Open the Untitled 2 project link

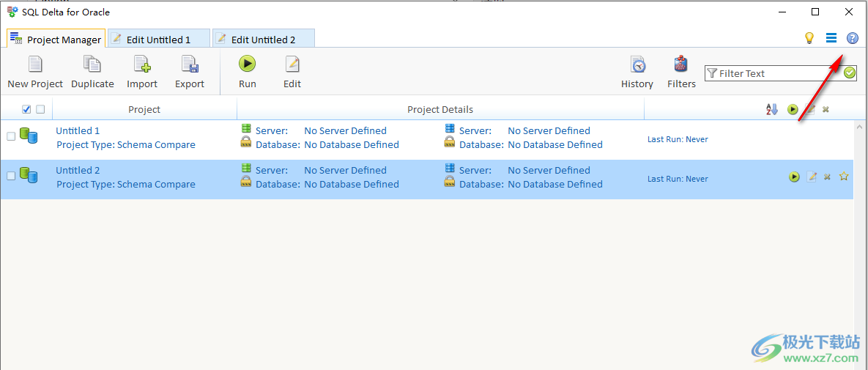(78, 170)
